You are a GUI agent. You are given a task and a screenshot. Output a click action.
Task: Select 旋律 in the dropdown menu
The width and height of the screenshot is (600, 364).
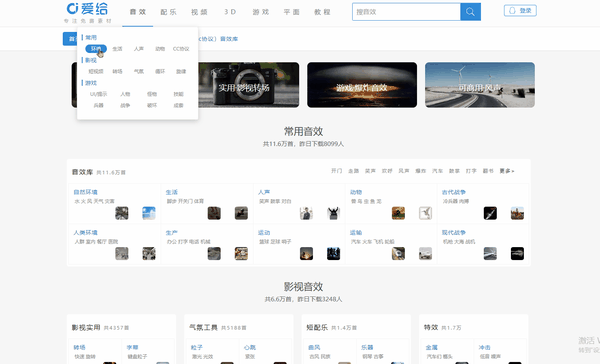[181, 71]
